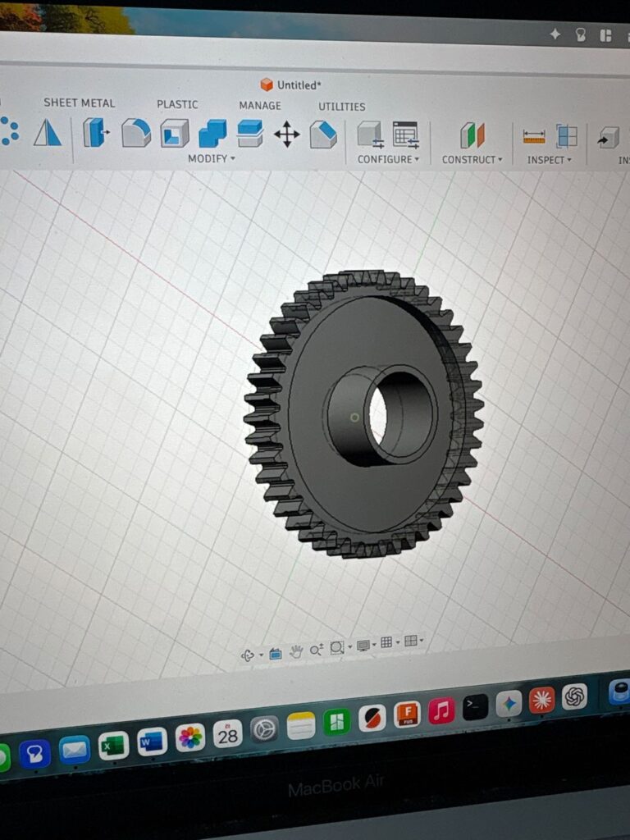This screenshot has width=630, height=840.
Task: Switch to the UTILITIES tab
Action: click(342, 107)
